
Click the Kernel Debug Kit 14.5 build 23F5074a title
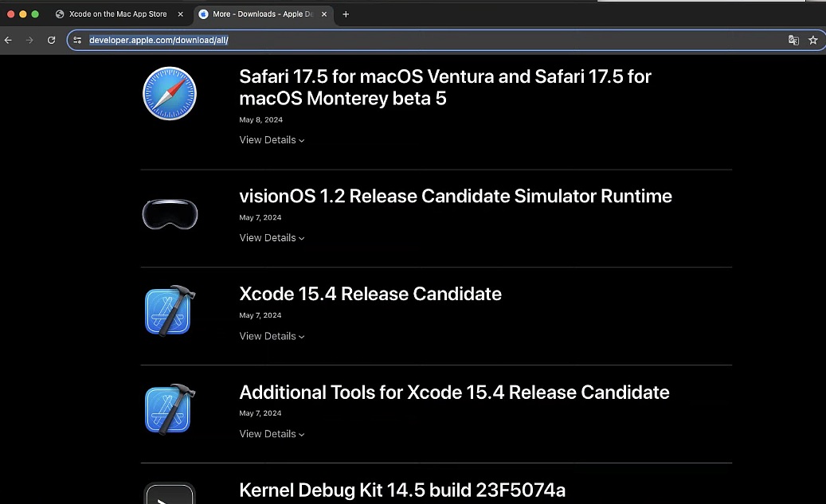tap(402, 490)
